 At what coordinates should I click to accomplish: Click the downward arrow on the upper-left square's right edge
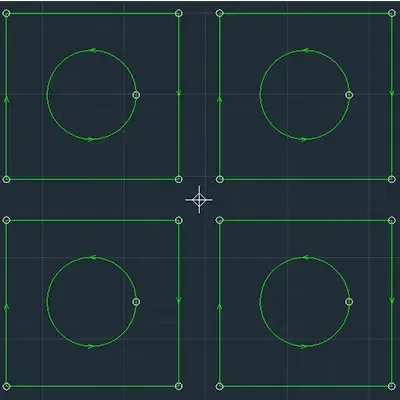[x=179, y=93]
